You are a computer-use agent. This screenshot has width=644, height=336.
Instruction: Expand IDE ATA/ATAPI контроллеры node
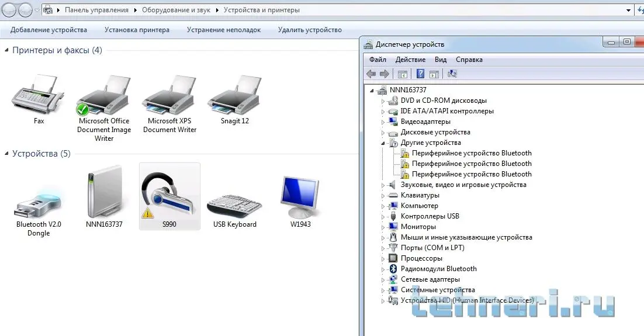[383, 112]
